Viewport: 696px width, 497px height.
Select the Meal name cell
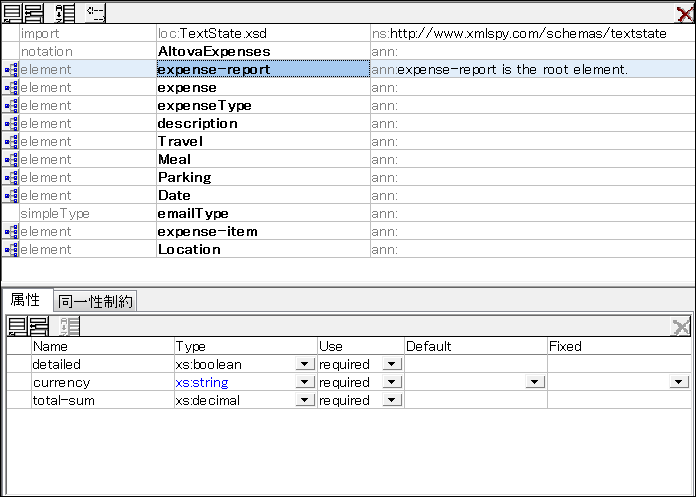pos(263,159)
